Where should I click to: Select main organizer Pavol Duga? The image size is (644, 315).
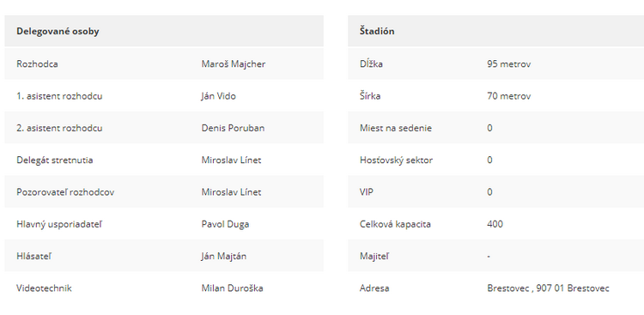(x=225, y=224)
